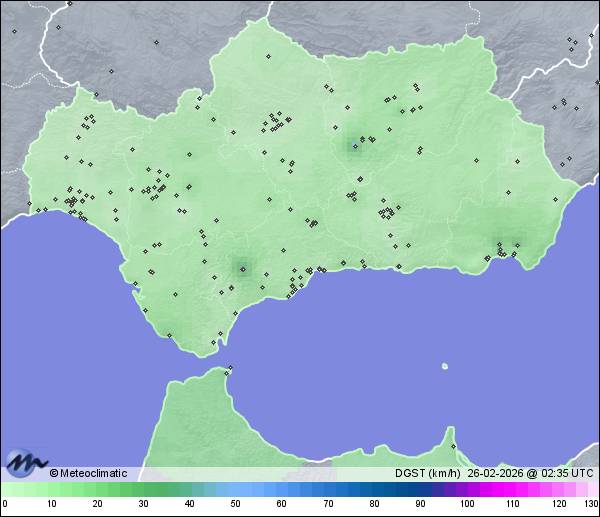This screenshot has height=517, width=600.
Task: Click the DGST (km/h) label
Action: 428,473
